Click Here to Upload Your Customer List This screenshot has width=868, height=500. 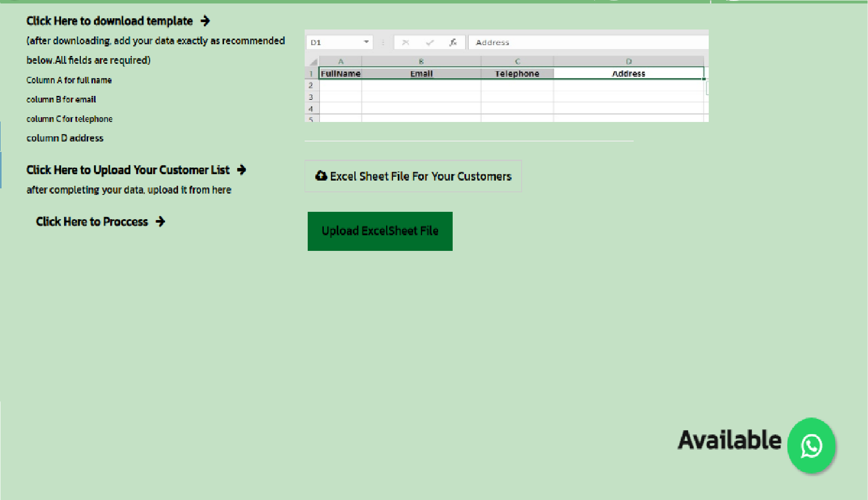tap(128, 170)
